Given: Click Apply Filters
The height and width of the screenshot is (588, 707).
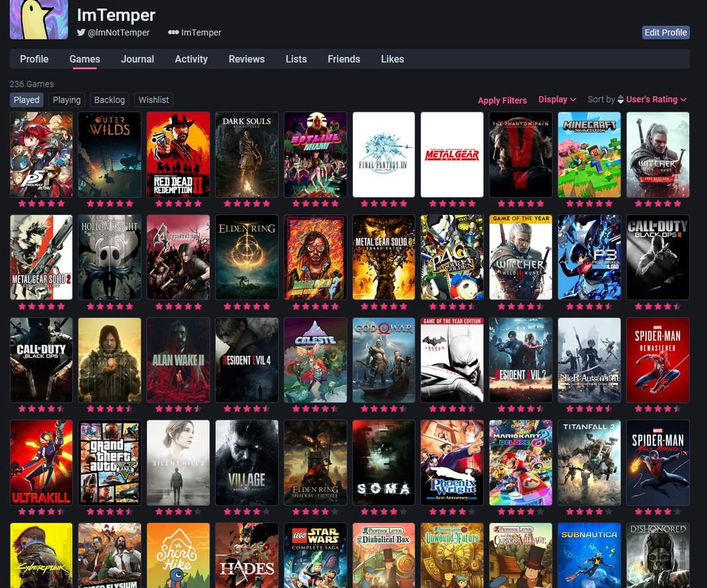Looking at the screenshot, I should 502,100.
